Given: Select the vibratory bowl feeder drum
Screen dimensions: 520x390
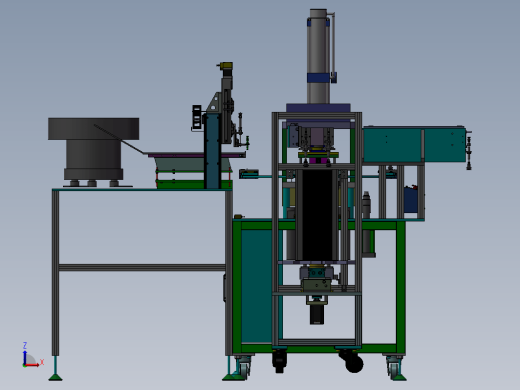Looking at the screenshot, I should [93, 129].
